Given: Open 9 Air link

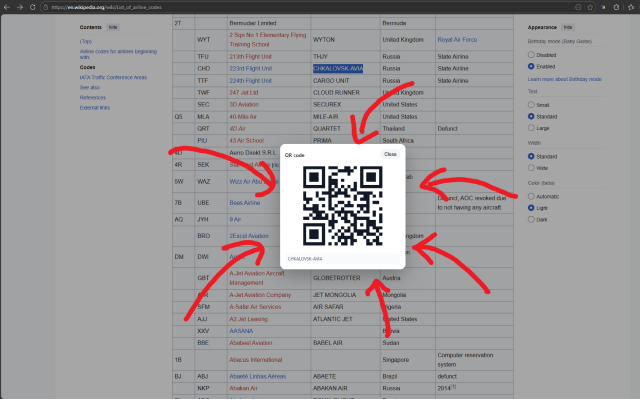Looking at the screenshot, I should click(x=235, y=219).
